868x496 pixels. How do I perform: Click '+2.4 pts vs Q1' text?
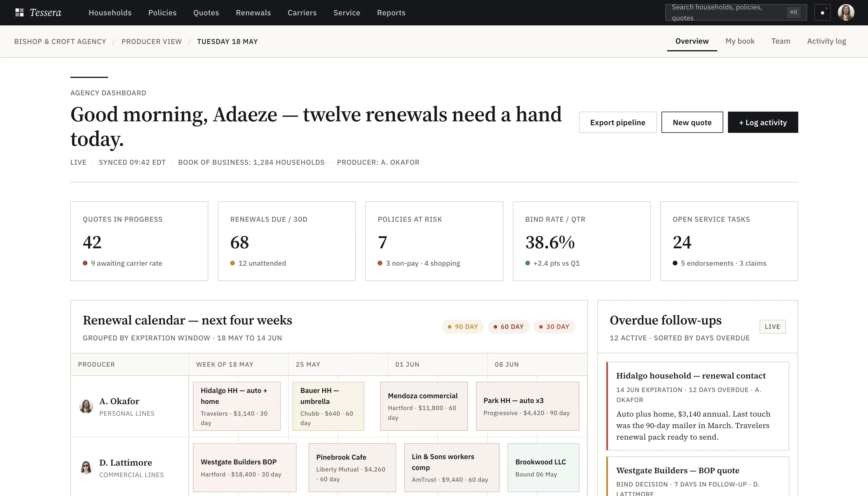point(557,263)
